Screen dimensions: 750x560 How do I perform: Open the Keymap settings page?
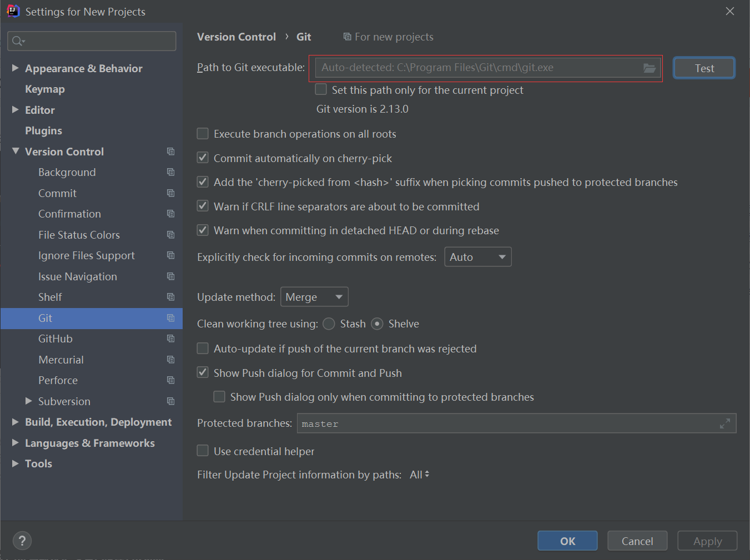click(x=45, y=89)
